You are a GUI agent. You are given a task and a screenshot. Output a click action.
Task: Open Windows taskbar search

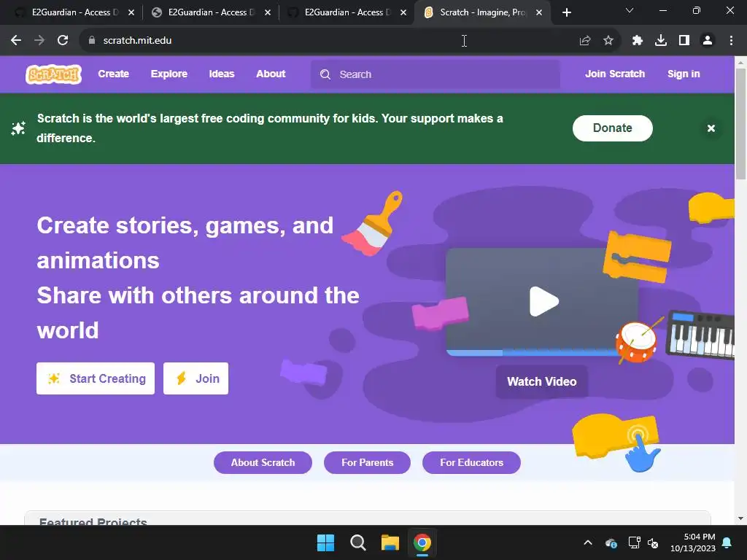click(357, 542)
